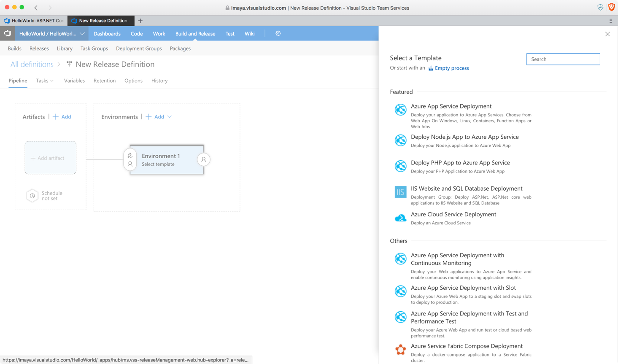Select Azure Cloud Service Deployment title
This screenshot has height=364, width=618.
point(453,214)
